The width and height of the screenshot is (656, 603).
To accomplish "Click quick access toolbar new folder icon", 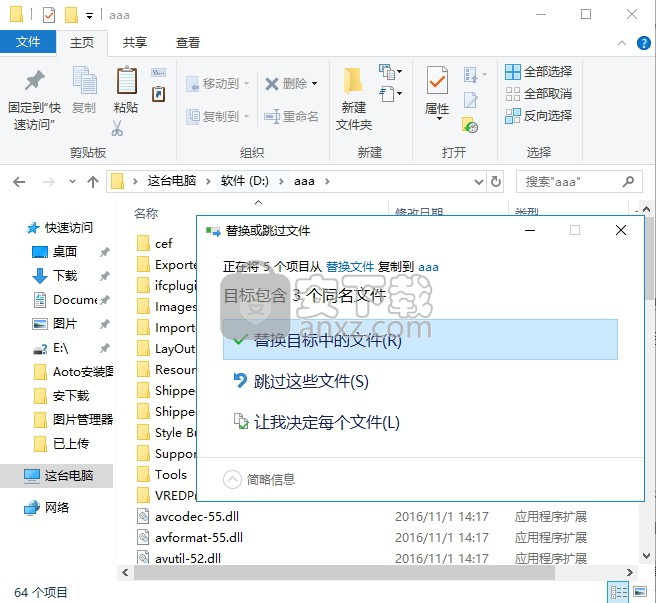I will tap(72, 15).
